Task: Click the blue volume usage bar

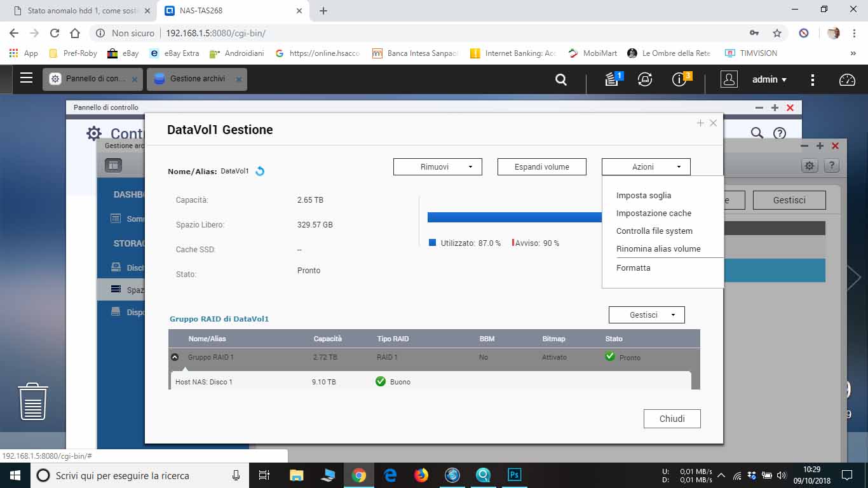Action: [x=514, y=217]
